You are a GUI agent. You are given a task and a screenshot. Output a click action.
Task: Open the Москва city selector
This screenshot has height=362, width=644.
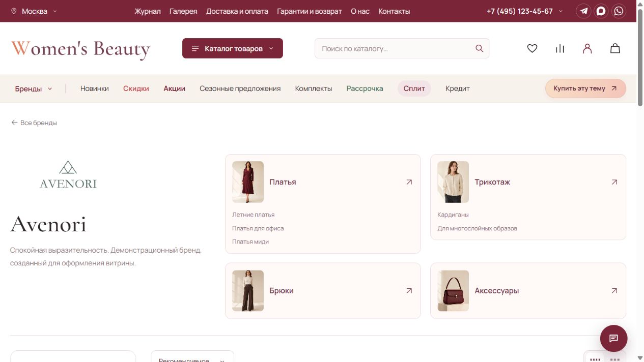point(34,11)
